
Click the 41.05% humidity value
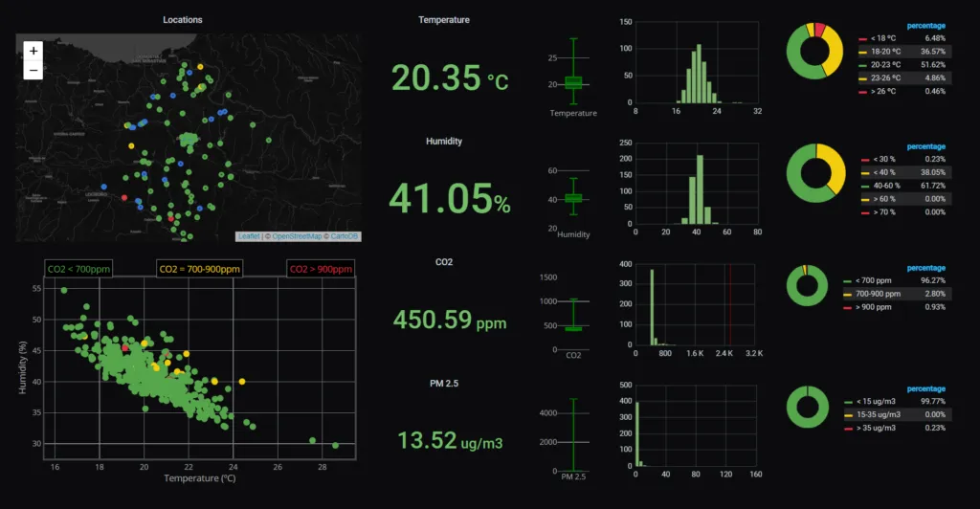[x=450, y=199]
